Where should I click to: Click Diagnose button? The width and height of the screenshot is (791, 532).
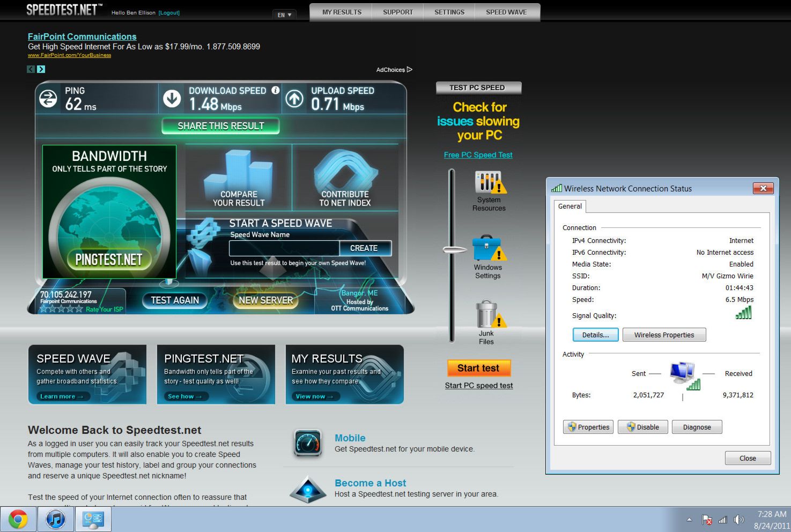[x=697, y=427]
